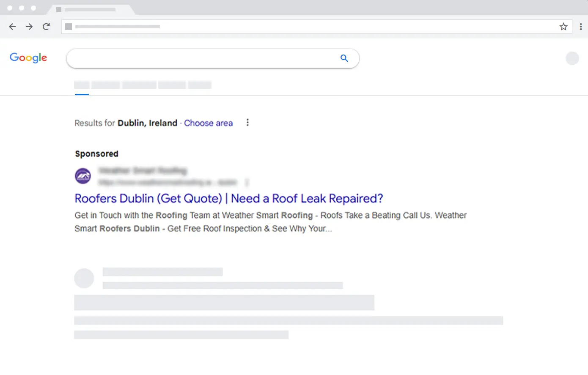Reload the page with the refresh icon
Image resolution: width=588 pixels, height=375 pixels.
click(46, 27)
